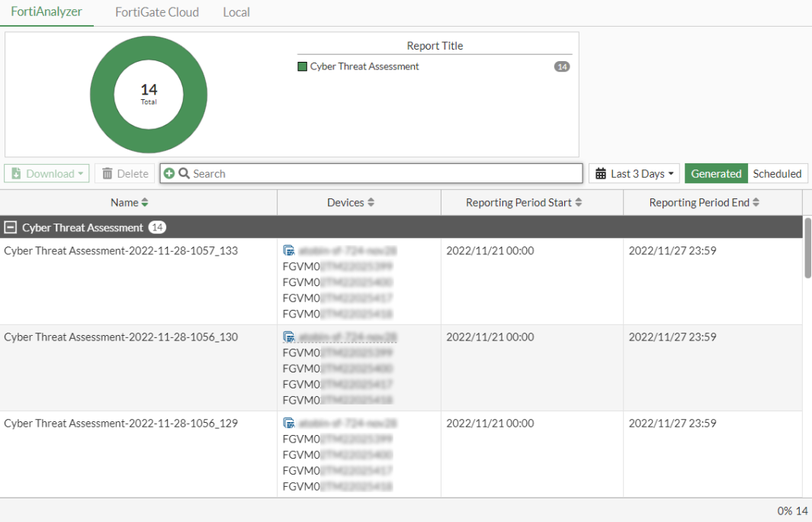Open the Local tab
Viewport: 812px width, 522px height.
coord(236,12)
